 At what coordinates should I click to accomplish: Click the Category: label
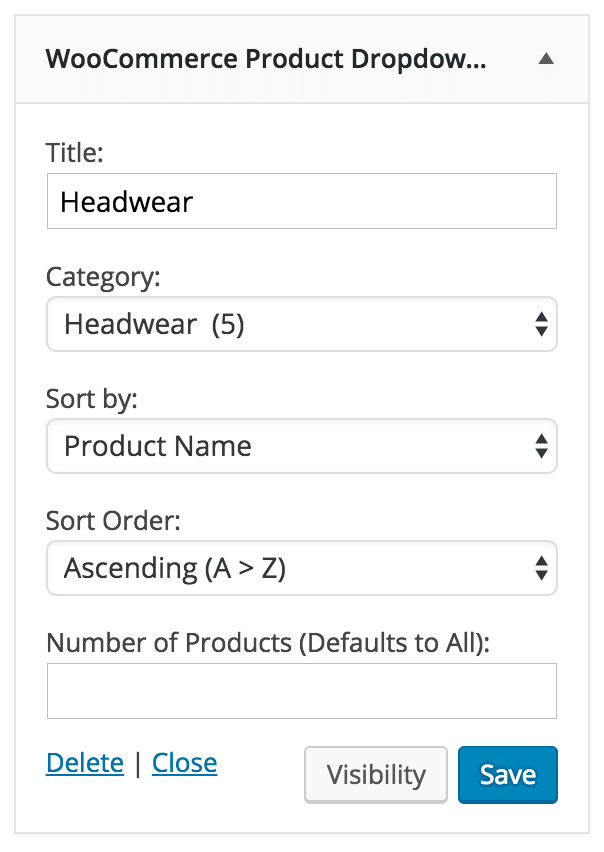(103, 277)
